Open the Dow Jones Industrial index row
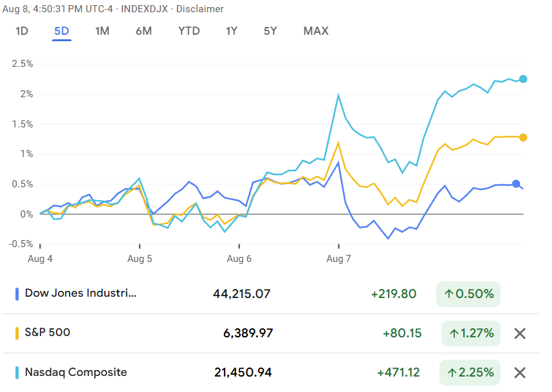Viewport: 552px width, 392px height. click(81, 294)
